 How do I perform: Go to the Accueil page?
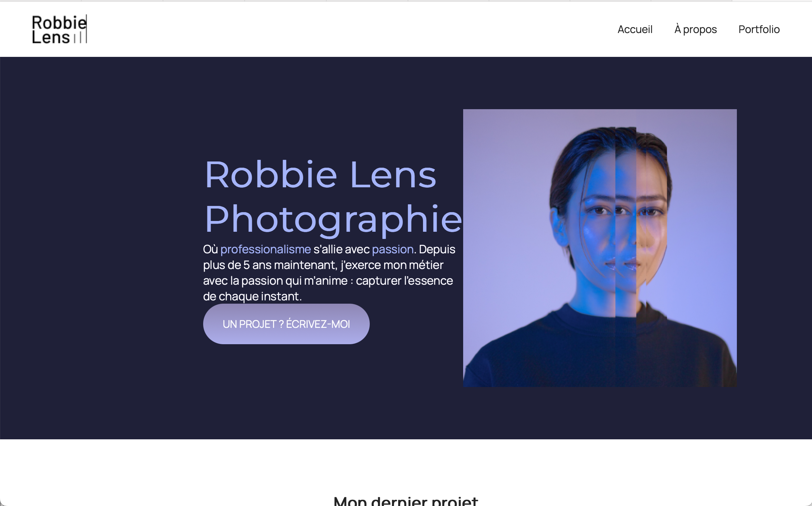tap(634, 29)
